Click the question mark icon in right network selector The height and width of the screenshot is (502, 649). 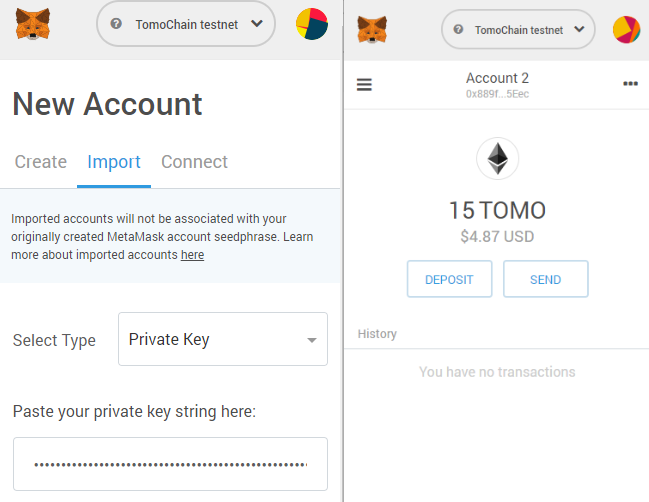[x=459, y=30]
